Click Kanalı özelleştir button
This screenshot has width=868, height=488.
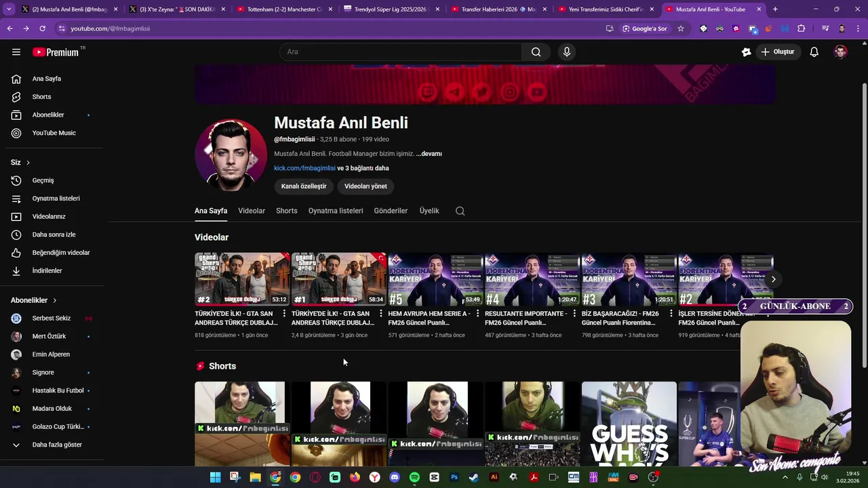click(304, 186)
